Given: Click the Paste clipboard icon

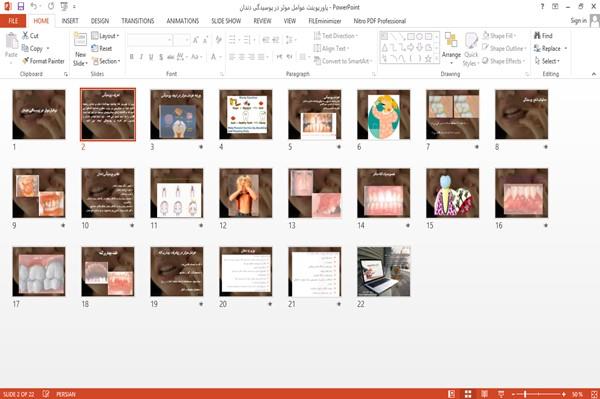Looking at the screenshot, I should pos(11,41).
